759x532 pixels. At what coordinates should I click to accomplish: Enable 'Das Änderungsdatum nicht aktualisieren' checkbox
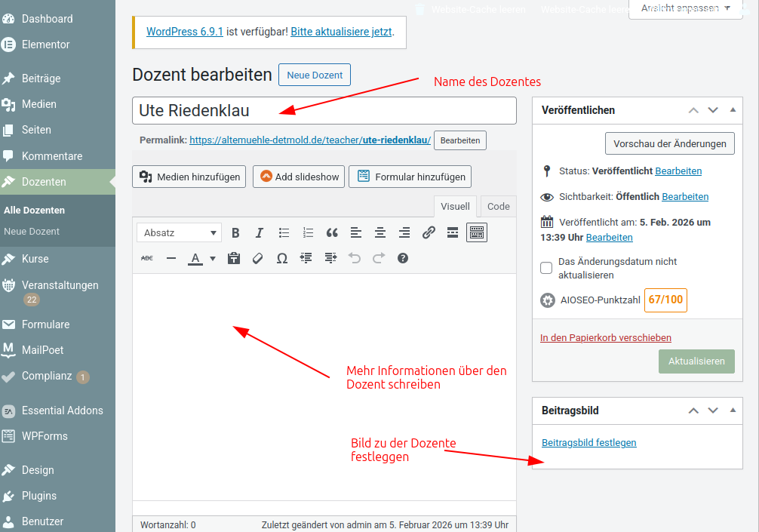point(547,268)
